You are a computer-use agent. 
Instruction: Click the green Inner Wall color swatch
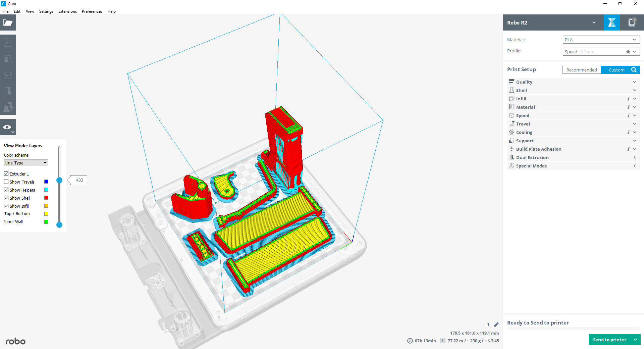46,222
